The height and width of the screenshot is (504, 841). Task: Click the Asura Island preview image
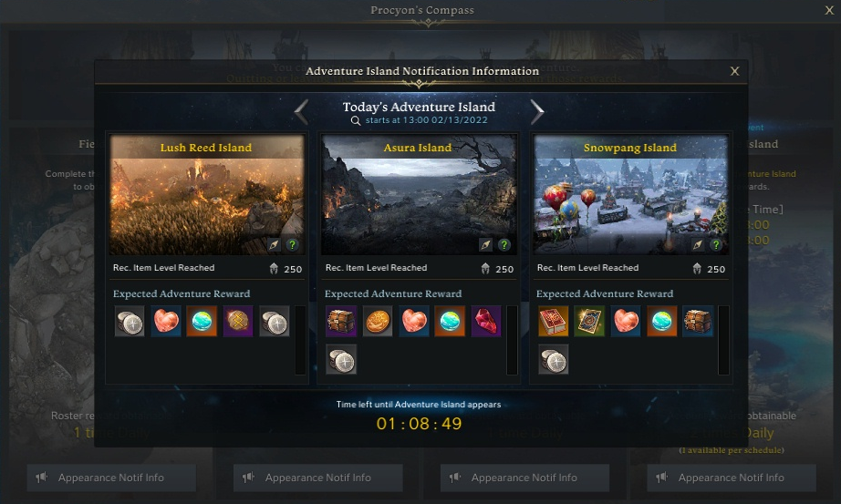pyautogui.click(x=419, y=195)
